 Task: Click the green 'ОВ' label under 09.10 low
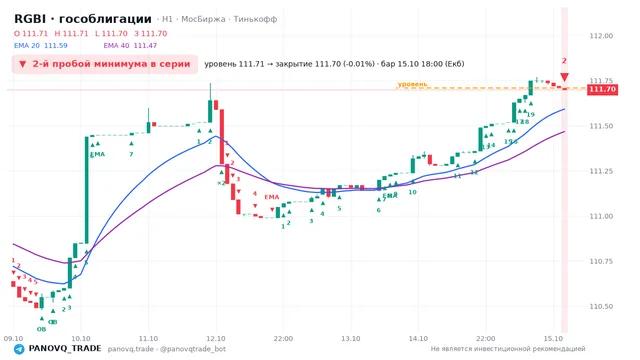[x=42, y=329]
